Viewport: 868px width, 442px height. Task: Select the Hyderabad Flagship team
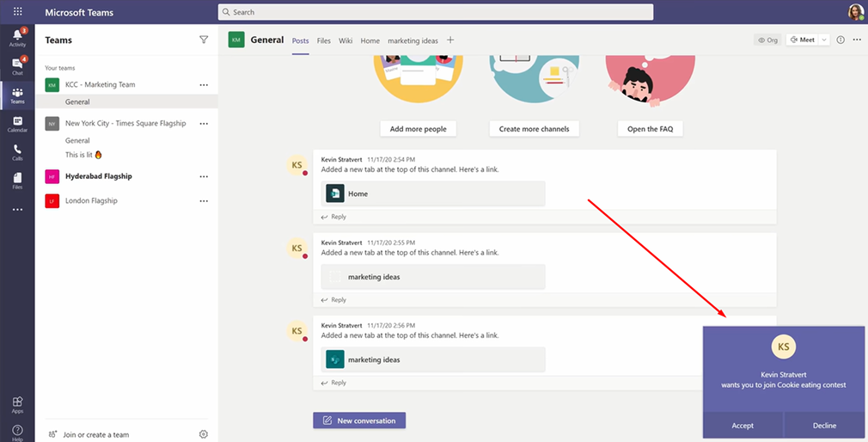point(99,176)
